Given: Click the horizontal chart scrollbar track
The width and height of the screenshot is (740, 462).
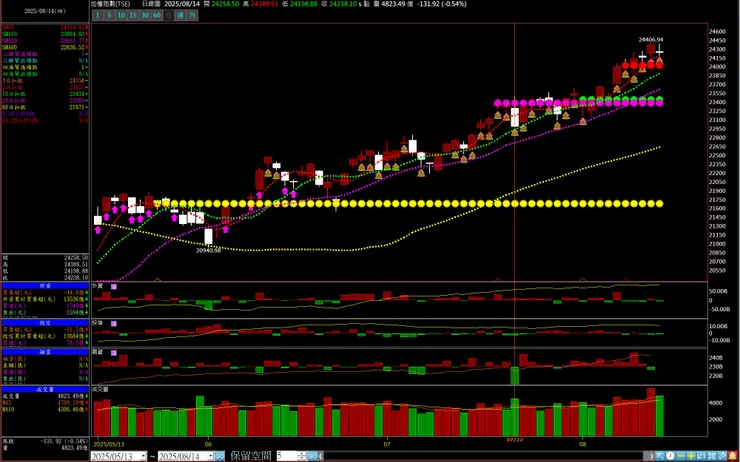Looking at the screenshot, I should [486, 456].
